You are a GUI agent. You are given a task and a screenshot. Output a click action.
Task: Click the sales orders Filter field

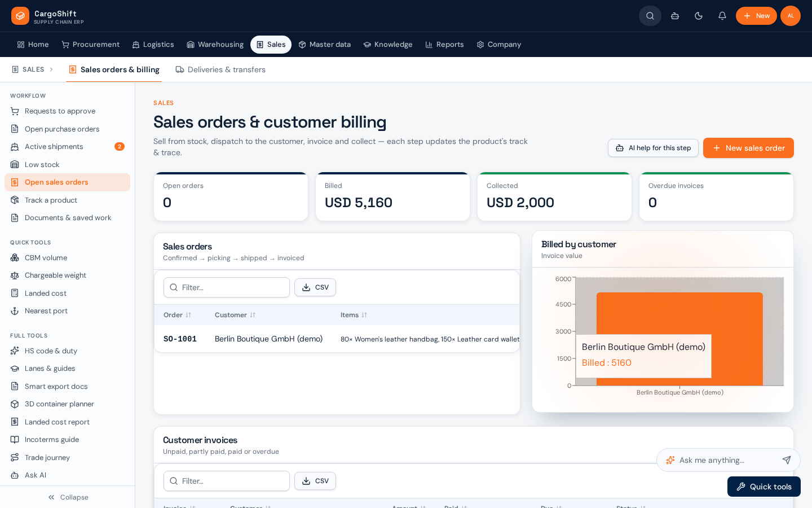click(x=227, y=287)
